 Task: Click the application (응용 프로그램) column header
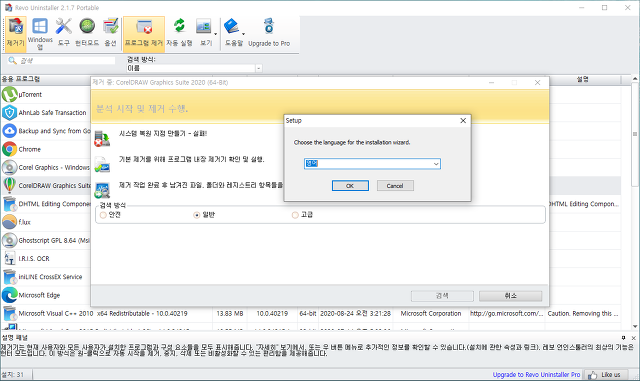point(45,79)
